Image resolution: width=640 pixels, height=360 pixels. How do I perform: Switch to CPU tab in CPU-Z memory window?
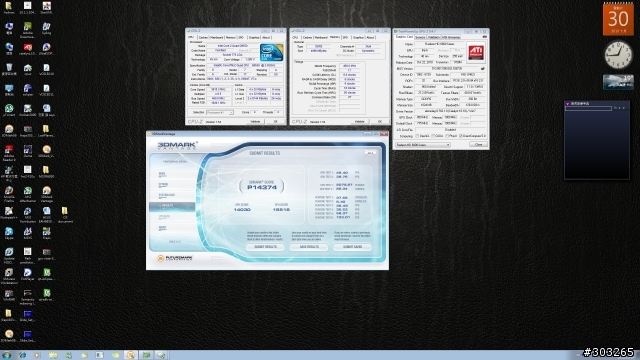[x=295, y=37]
